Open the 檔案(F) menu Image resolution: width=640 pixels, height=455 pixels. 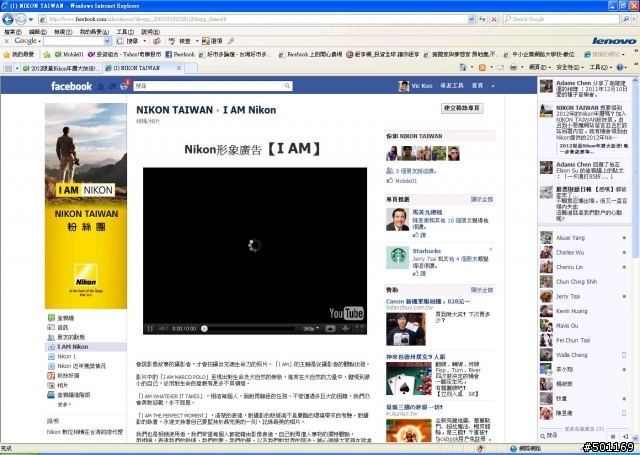pyautogui.click(x=13, y=32)
